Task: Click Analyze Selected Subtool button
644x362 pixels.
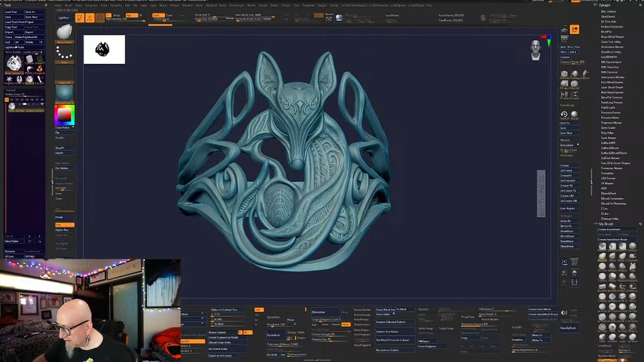Action: [x=394, y=322]
